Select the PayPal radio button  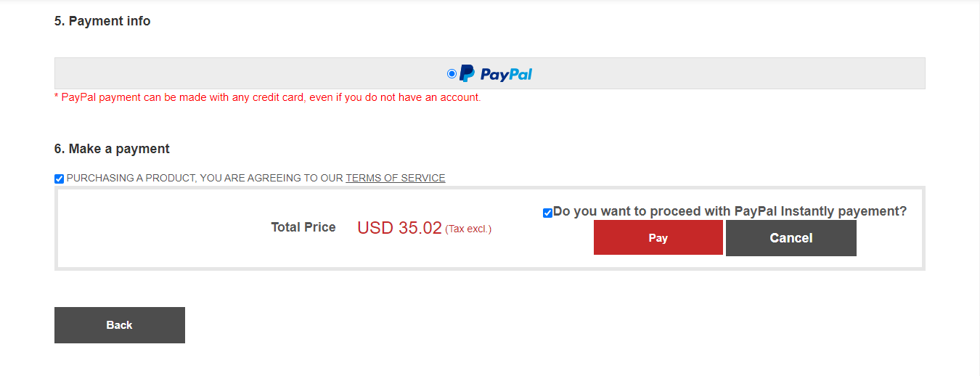click(452, 73)
